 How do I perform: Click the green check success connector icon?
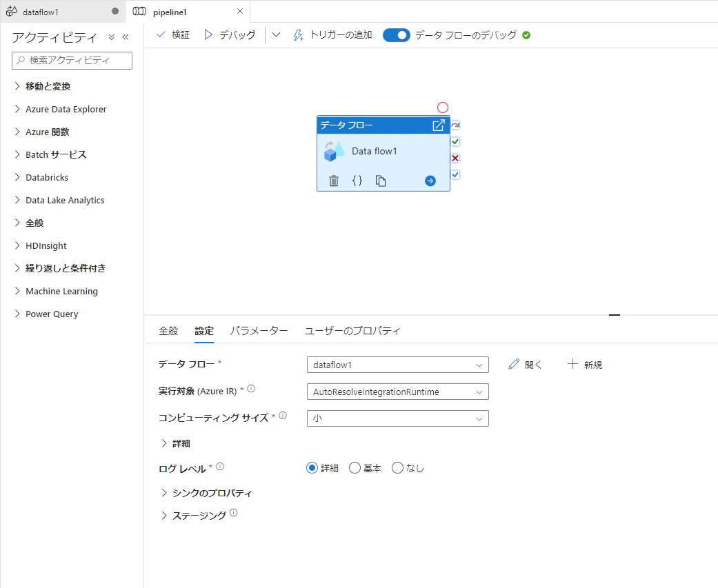click(x=455, y=142)
